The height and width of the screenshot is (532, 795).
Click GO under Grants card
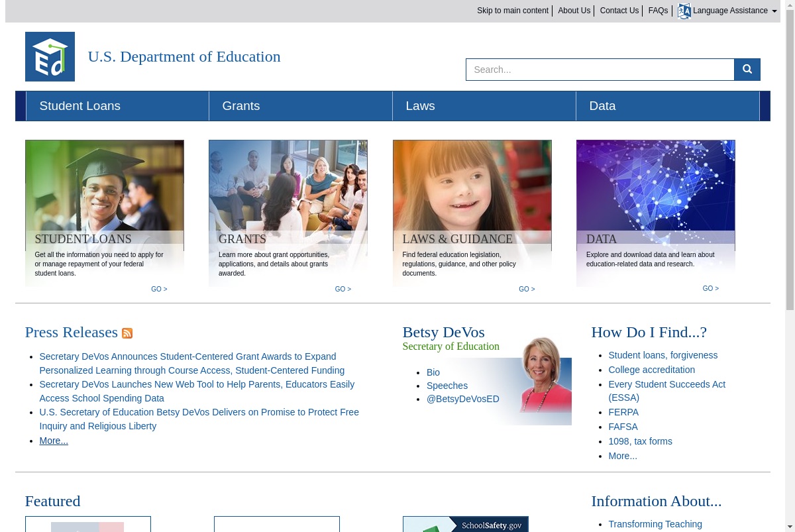tap(343, 289)
